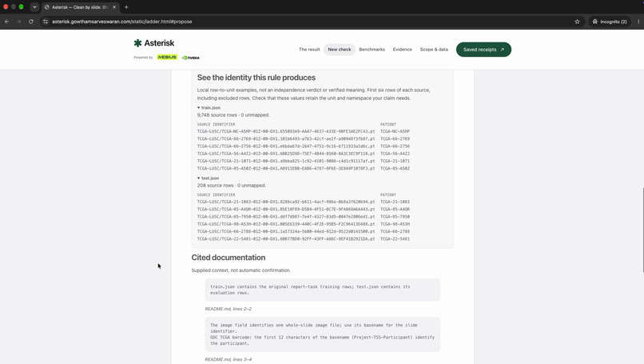The width and height of the screenshot is (644, 364).
Task: Click patient value TCGA-85-A4QR
Action: click(395, 209)
